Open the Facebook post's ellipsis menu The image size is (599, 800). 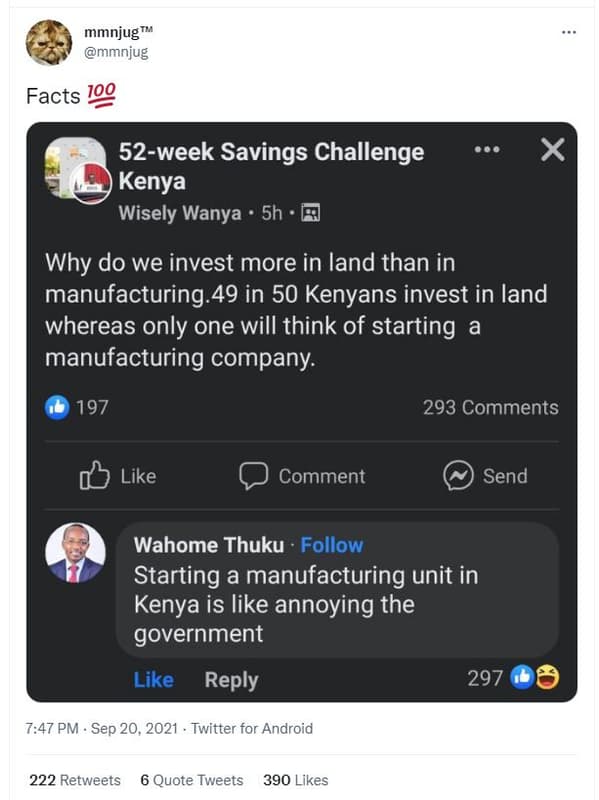488,148
